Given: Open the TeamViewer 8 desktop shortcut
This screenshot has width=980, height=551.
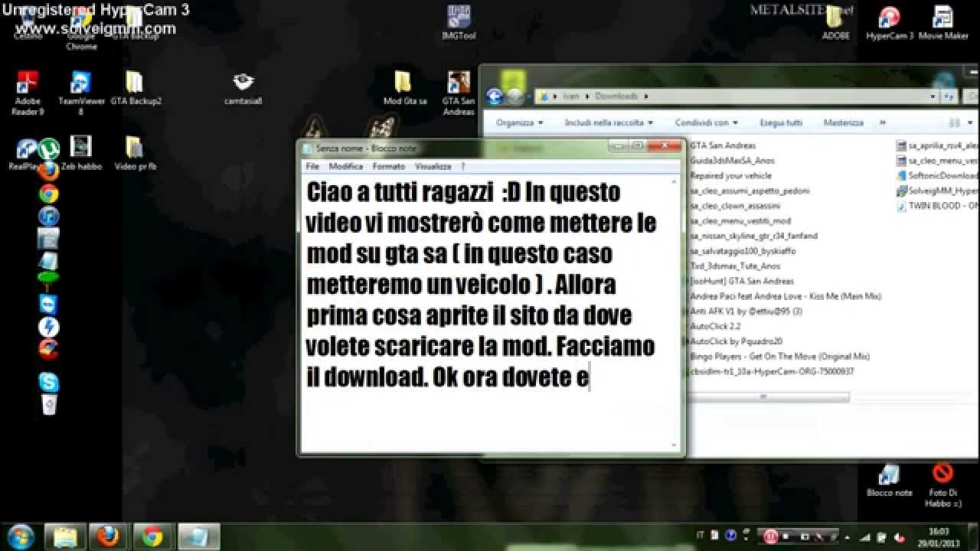Looking at the screenshot, I should coord(80,93).
